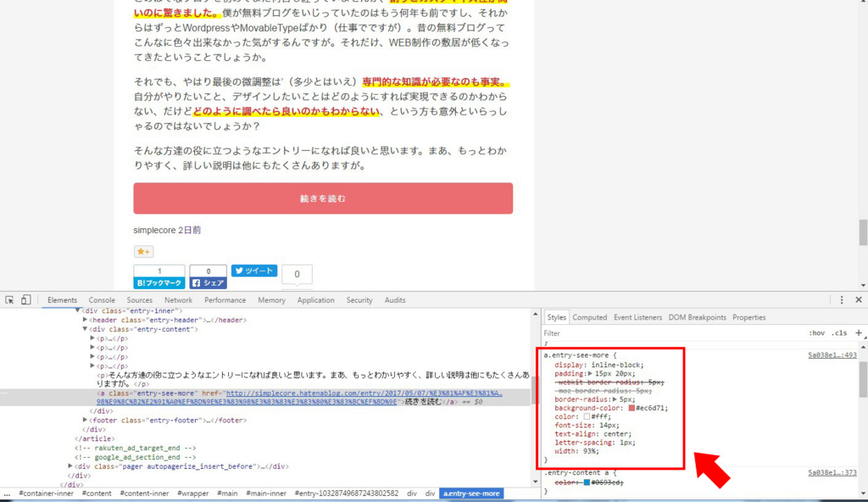Switch to the Computed tab

pyautogui.click(x=590, y=316)
